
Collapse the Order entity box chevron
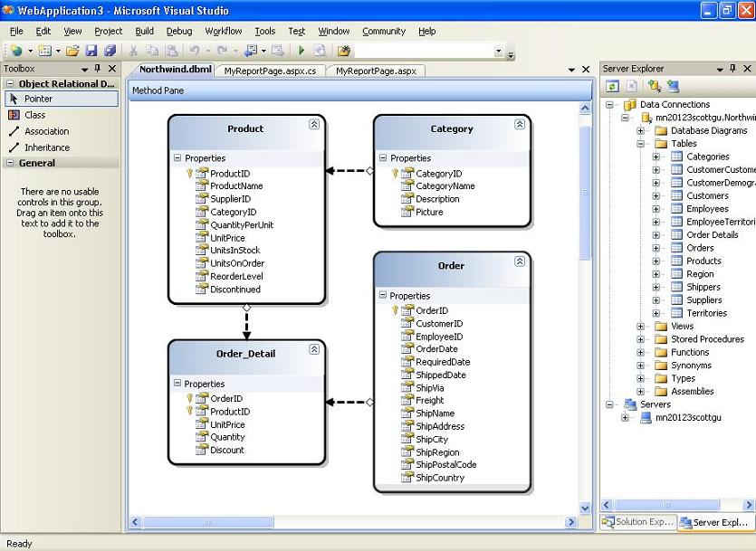(x=520, y=261)
